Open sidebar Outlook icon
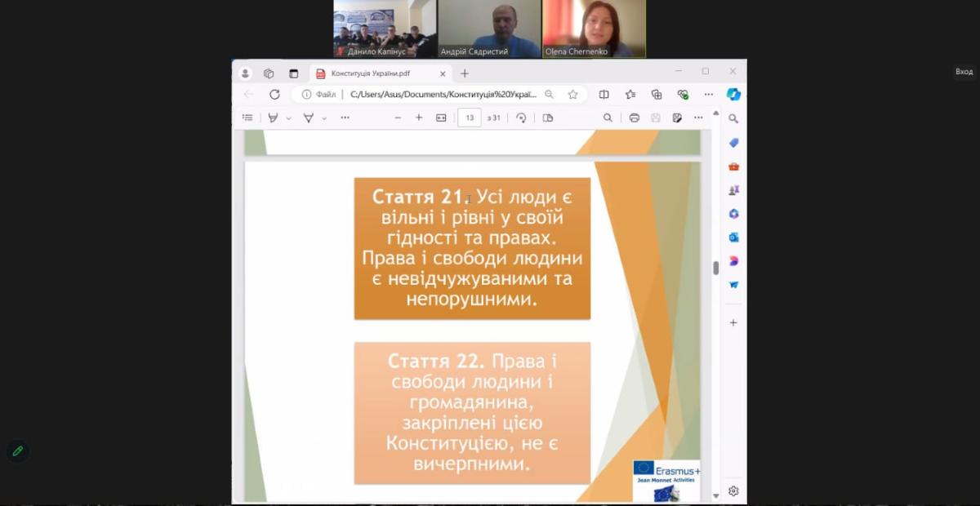Screen dimensions: 980x506 [x=733, y=237]
